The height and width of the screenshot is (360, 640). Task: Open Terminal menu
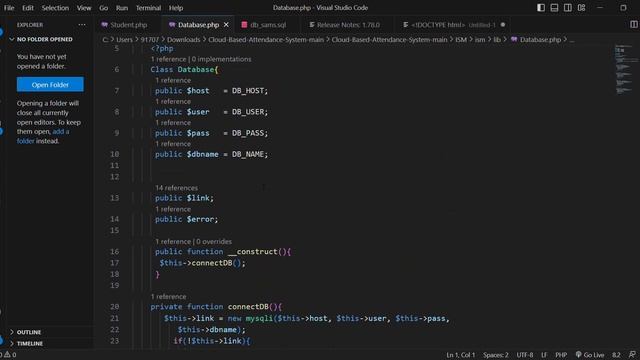tap(148, 8)
